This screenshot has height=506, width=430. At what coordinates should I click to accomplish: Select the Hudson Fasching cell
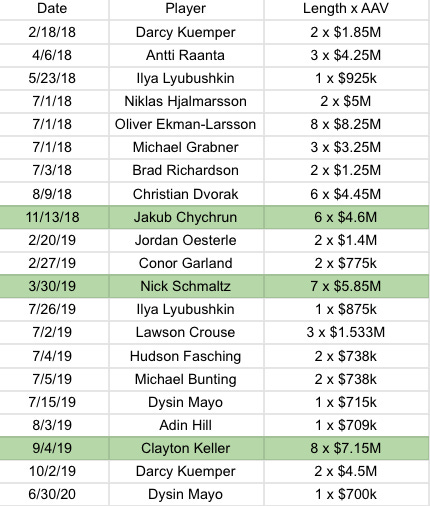click(x=186, y=356)
